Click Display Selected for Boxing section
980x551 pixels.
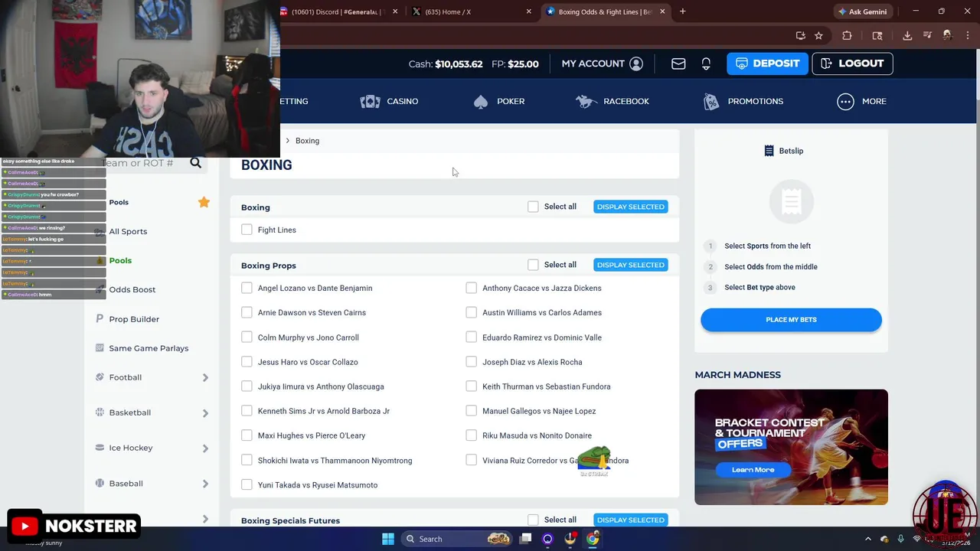[630, 207]
